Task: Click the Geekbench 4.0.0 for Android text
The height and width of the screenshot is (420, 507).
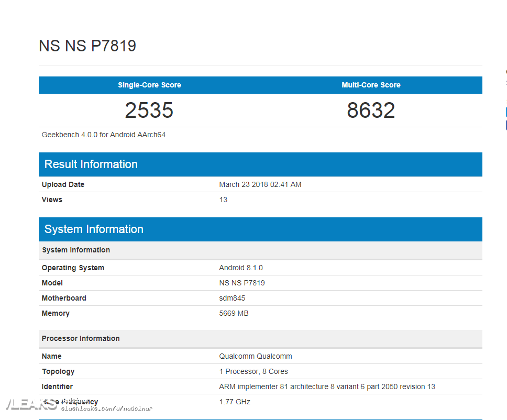Action: pyautogui.click(x=104, y=135)
